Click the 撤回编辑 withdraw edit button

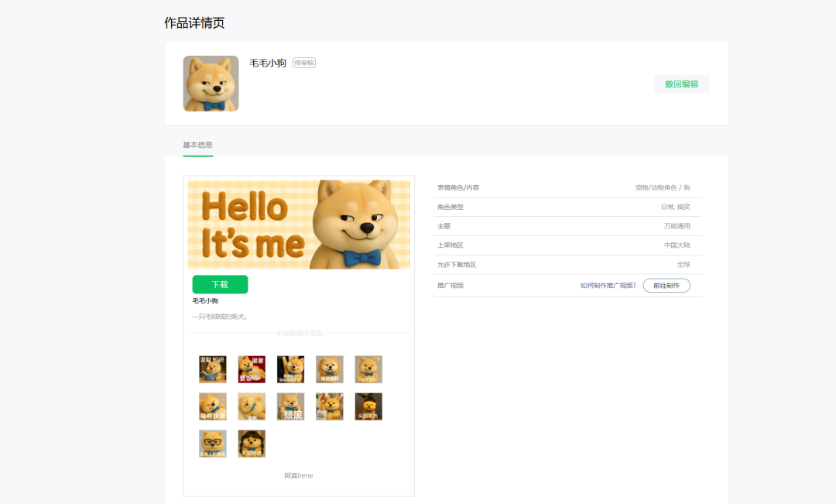click(x=681, y=84)
